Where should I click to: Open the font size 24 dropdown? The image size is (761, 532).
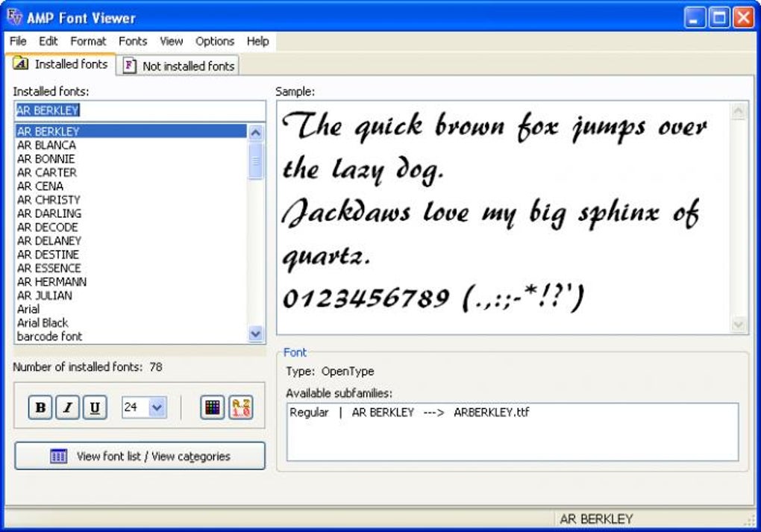click(157, 407)
